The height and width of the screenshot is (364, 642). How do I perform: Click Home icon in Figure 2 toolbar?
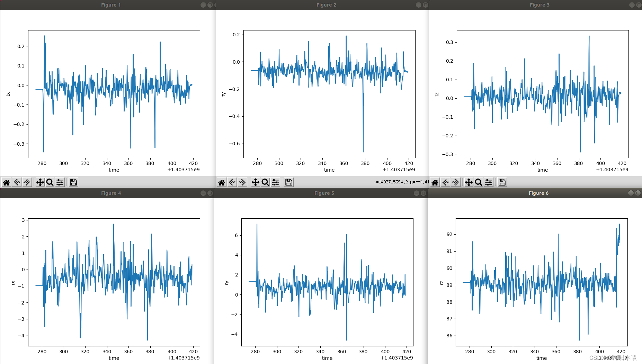click(222, 182)
